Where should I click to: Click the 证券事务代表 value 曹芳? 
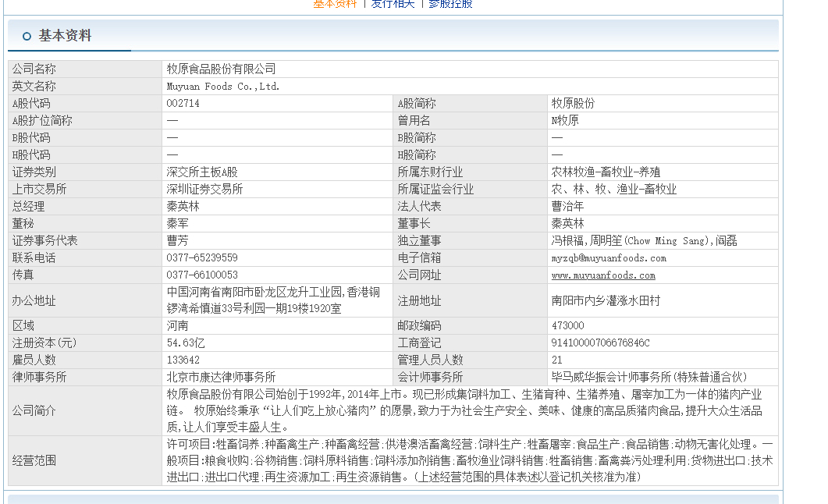[177, 240]
